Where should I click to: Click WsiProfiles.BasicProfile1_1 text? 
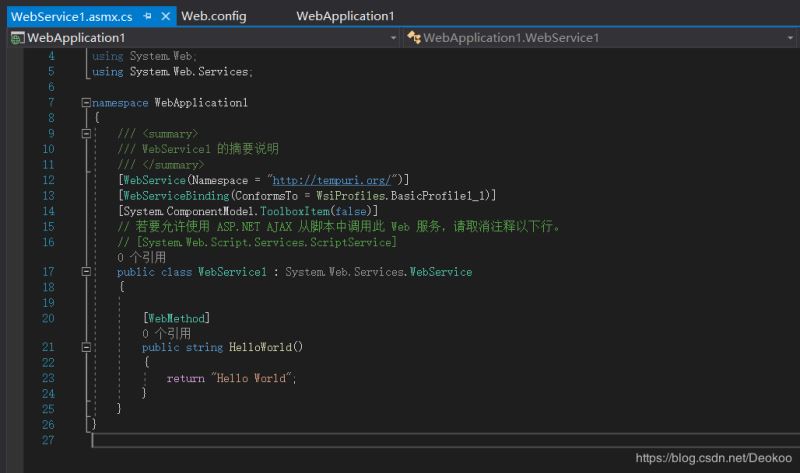click(403, 195)
